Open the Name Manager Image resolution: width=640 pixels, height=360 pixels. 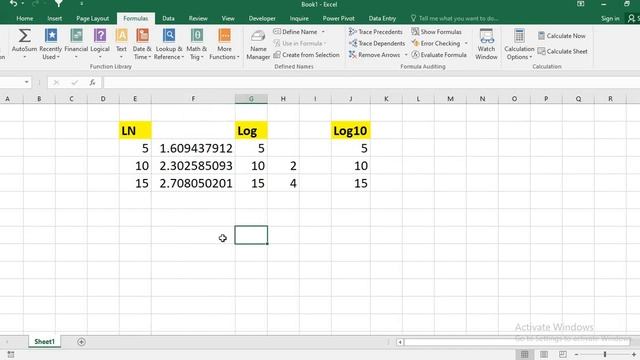258,44
